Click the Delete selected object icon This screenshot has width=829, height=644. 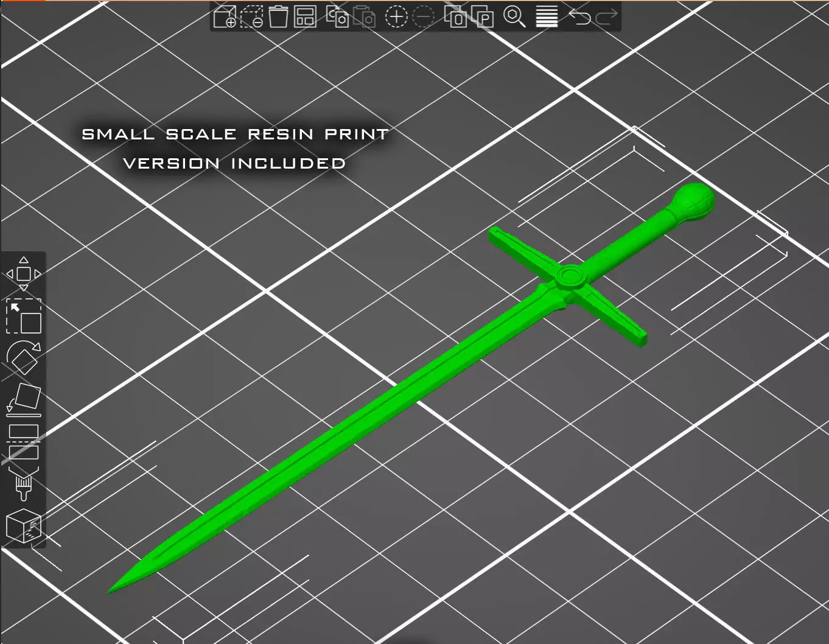251,16
